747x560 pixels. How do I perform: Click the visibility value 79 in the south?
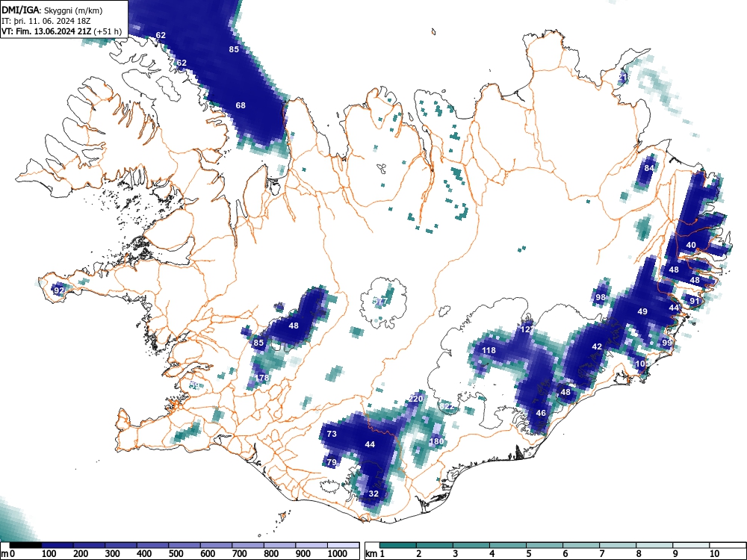coord(332,462)
